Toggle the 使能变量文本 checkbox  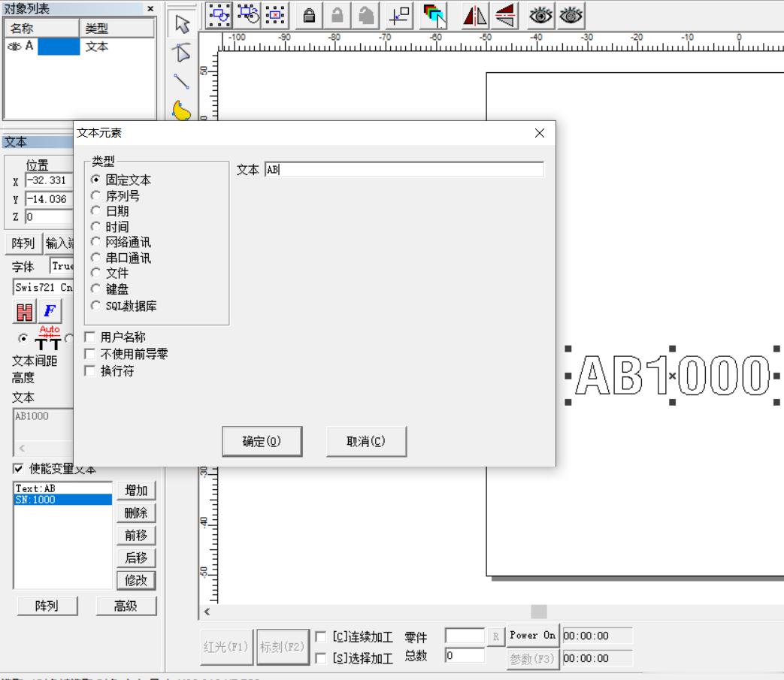pos(18,469)
